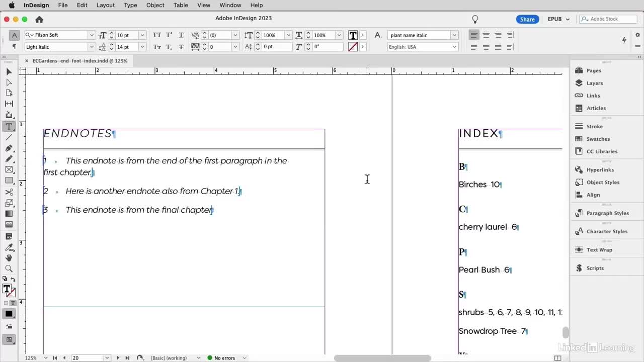Select the Line tool

[x=9, y=137]
